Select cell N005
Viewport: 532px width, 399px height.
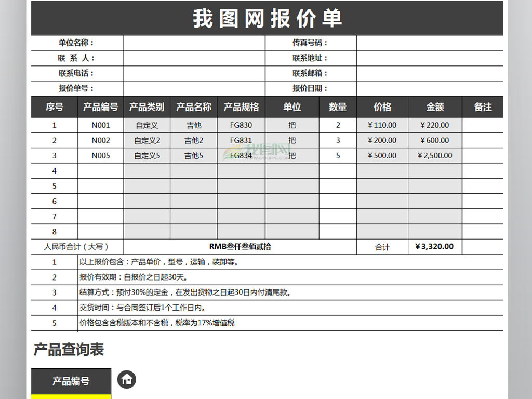point(101,156)
